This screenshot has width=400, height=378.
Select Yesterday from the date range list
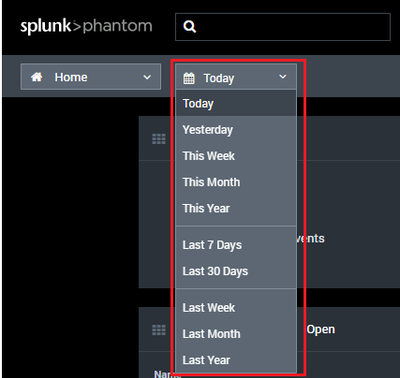236,130
